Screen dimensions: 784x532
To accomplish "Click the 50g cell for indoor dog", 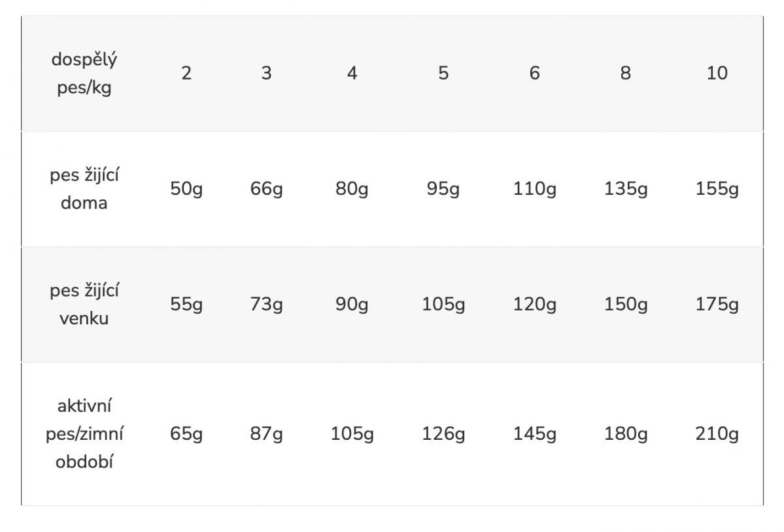I will point(186,190).
